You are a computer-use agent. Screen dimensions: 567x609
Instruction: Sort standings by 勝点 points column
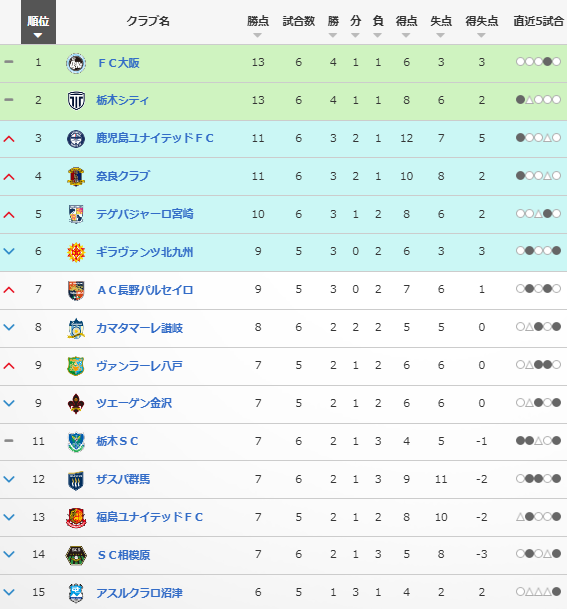click(x=258, y=26)
